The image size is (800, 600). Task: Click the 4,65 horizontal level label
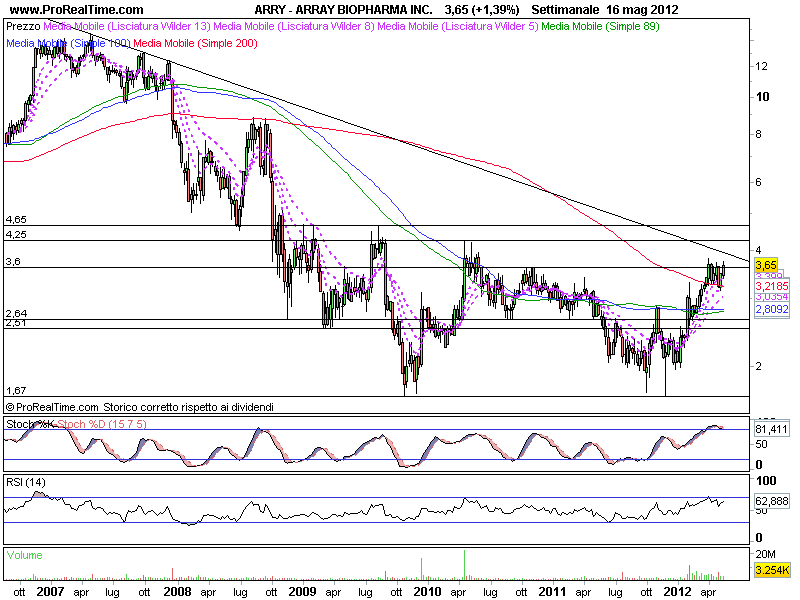point(16,220)
